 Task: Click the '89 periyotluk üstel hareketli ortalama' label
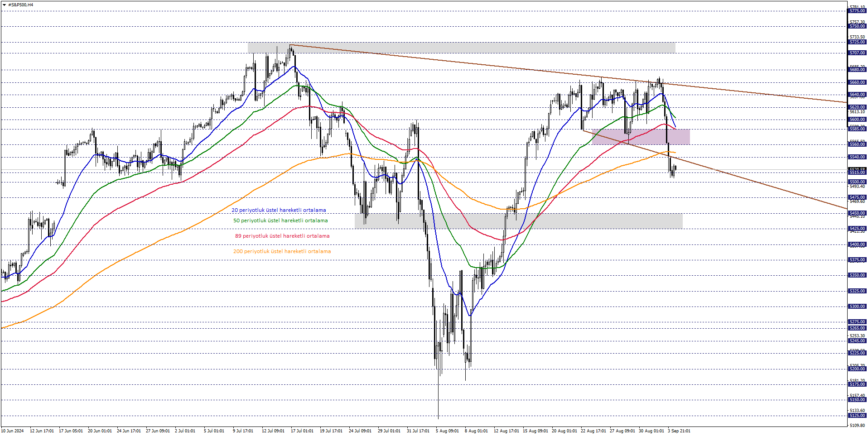[x=282, y=236]
